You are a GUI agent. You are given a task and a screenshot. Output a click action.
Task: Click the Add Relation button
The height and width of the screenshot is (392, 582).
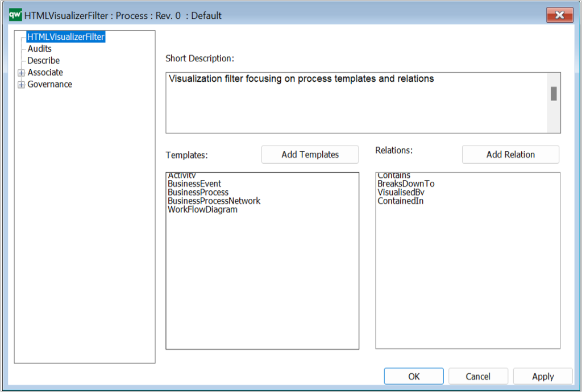coord(510,154)
